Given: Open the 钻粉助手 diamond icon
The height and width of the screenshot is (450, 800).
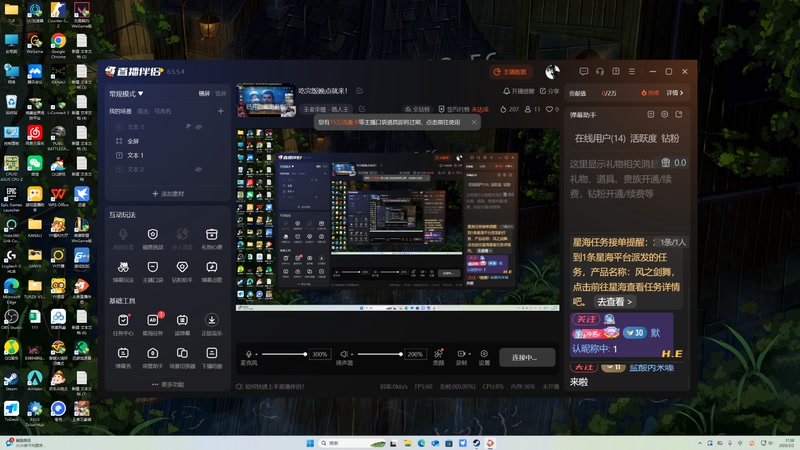Looking at the screenshot, I should click(182, 267).
